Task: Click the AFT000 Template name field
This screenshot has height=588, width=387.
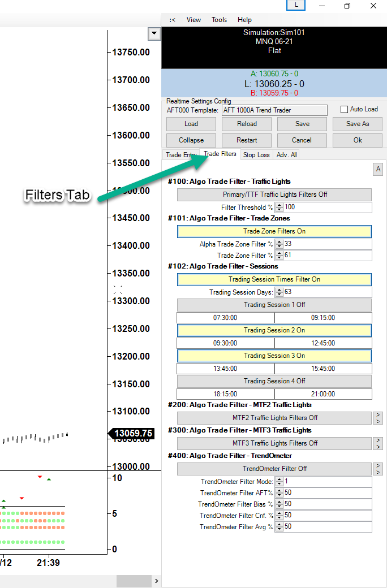Action: click(274, 110)
